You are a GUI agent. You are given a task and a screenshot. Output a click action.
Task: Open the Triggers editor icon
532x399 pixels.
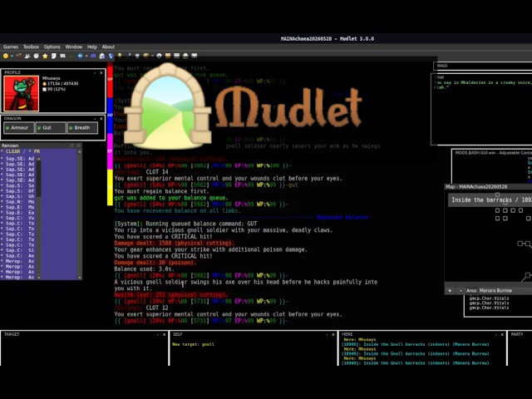tap(18, 56)
